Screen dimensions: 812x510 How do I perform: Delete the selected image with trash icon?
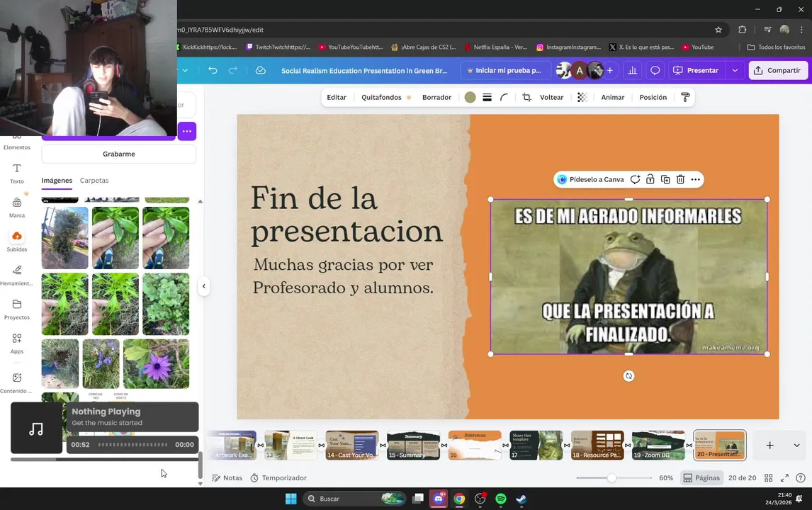(680, 180)
